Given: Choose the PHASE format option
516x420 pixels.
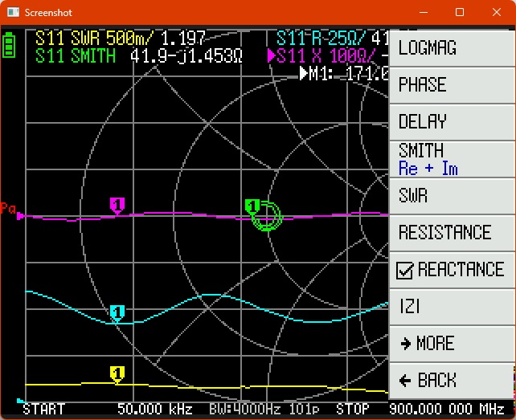Looking at the screenshot, I should point(452,84).
